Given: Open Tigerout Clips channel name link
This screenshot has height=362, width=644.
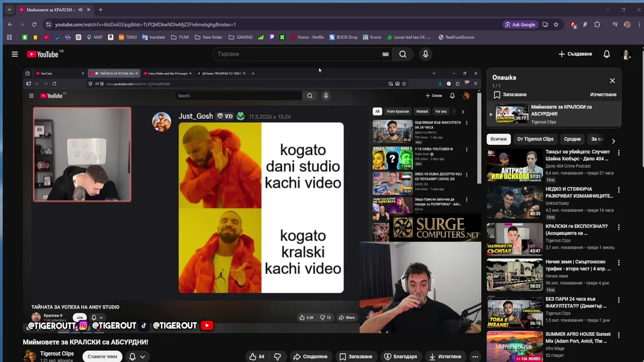Looking at the screenshot, I should coord(57,353).
